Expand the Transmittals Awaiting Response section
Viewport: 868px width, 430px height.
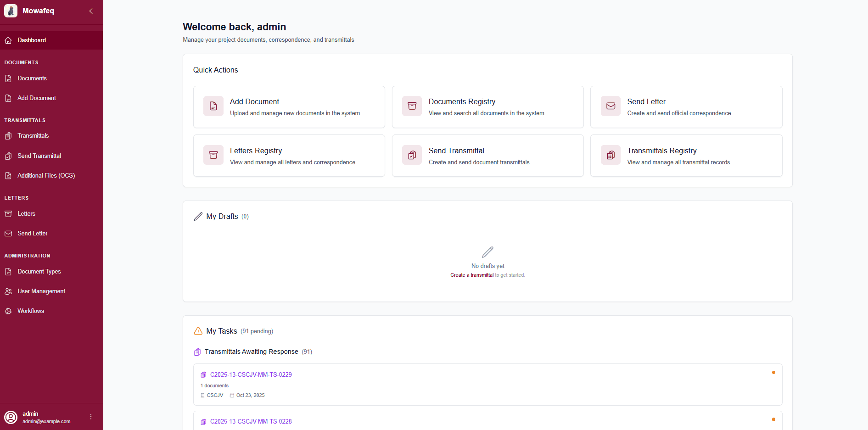[252, 352]
